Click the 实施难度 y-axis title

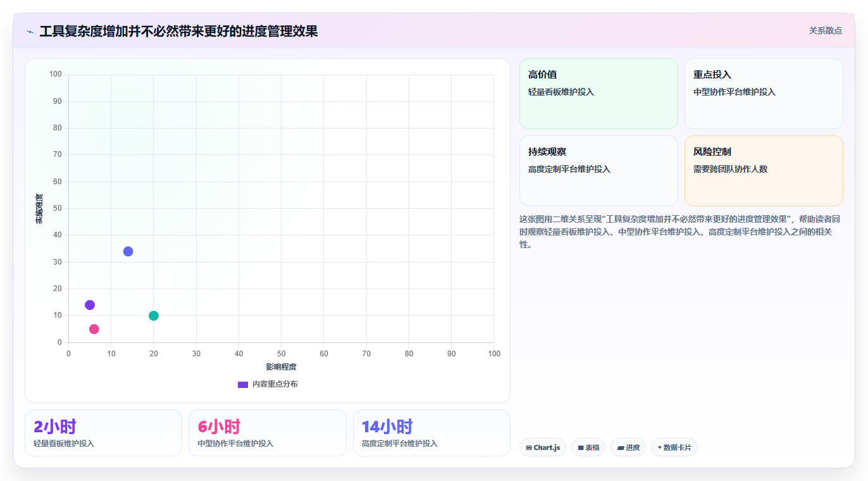(39, 209)
